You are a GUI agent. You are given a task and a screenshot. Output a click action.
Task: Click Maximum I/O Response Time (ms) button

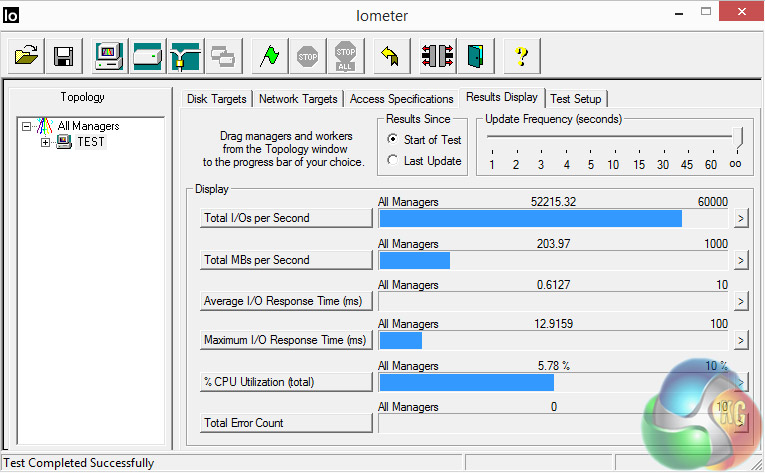tap(286, 340)
